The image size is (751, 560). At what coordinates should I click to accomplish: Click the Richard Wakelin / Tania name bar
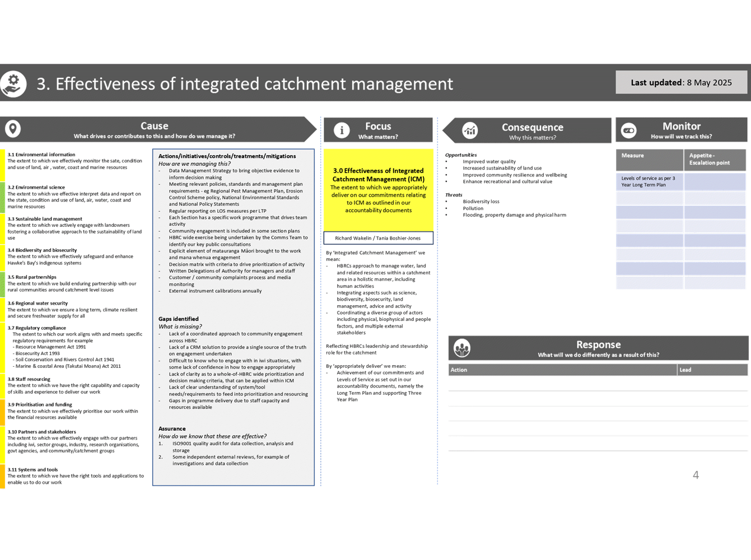pos(378,237)
